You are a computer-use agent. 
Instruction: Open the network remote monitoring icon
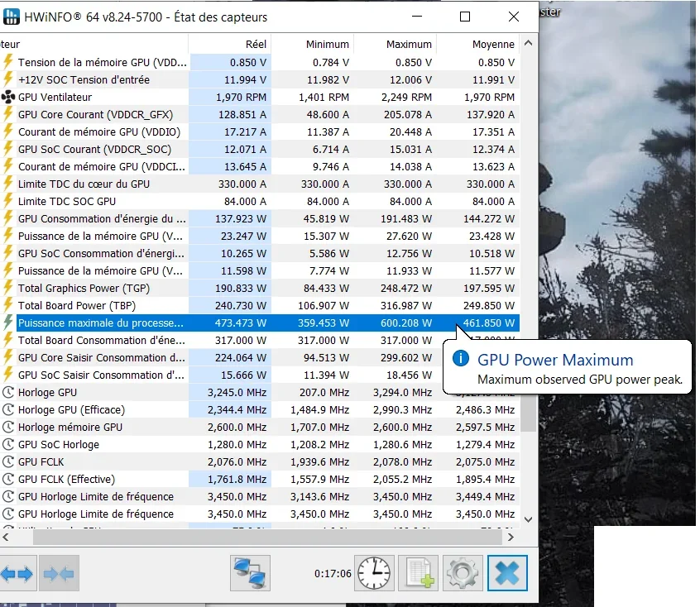(250, 573)
